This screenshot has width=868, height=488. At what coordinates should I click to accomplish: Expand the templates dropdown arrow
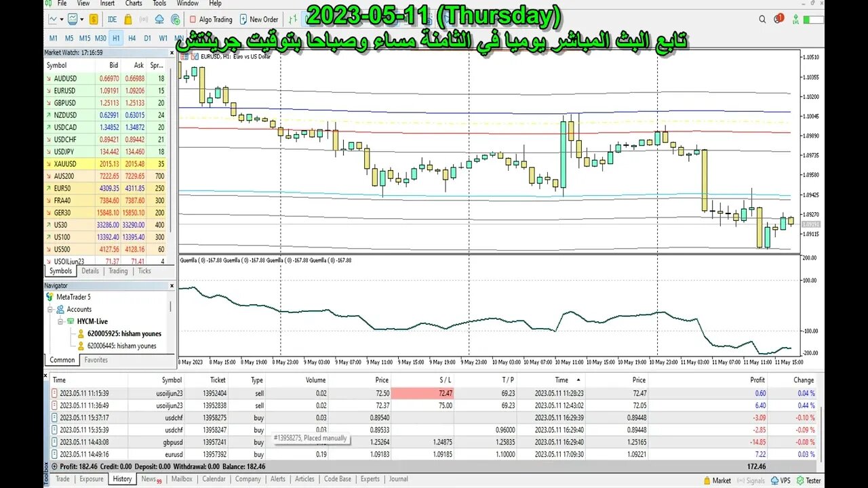pos(82,20)
